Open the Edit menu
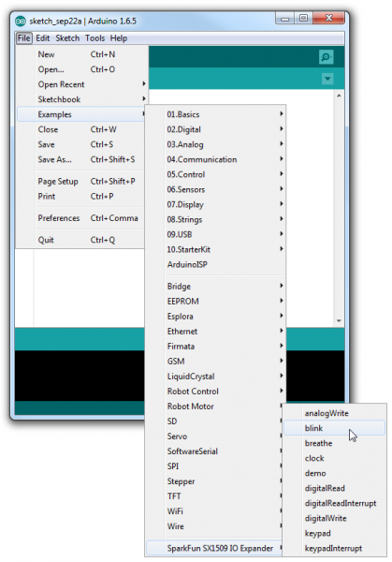This screenshot has width=392, height=562. pos(43,38)
